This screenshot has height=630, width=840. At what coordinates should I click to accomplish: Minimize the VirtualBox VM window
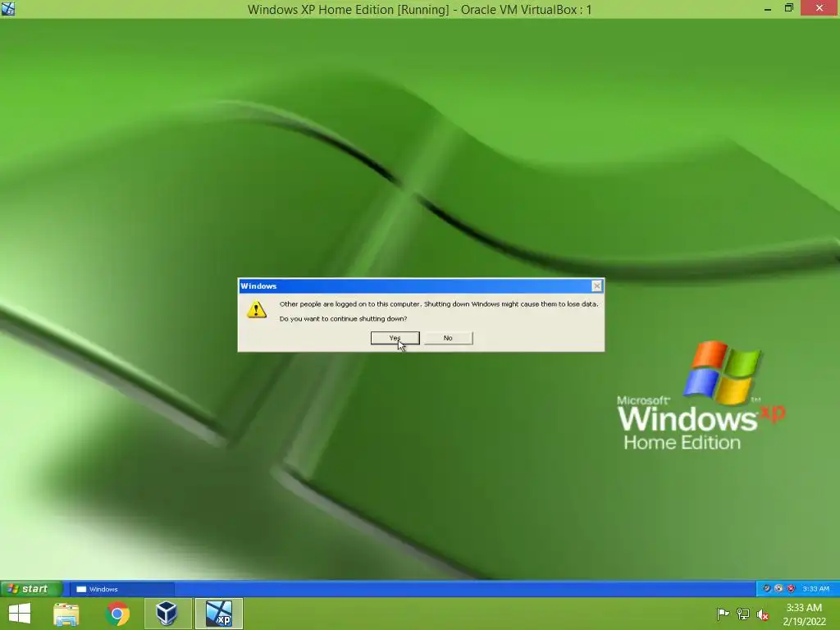tap(768, 8)
